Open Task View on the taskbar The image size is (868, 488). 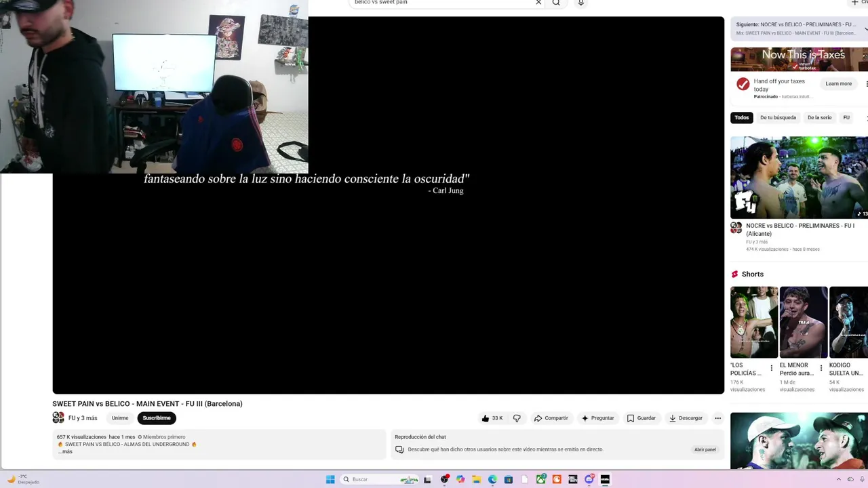(x=427, y=479)
